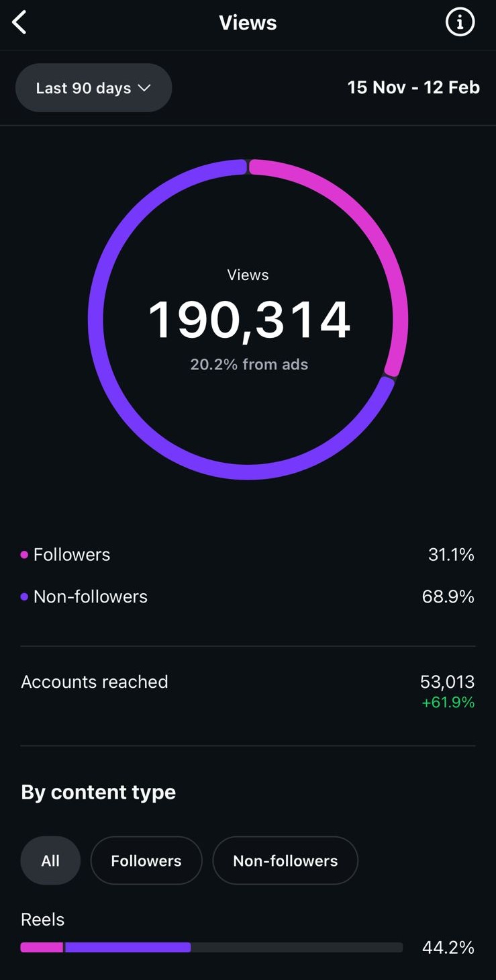The image size is (496, 980).
Task: Tap the 15 Nov - 12 Feb date range
Action: click(x=413, y=87)
